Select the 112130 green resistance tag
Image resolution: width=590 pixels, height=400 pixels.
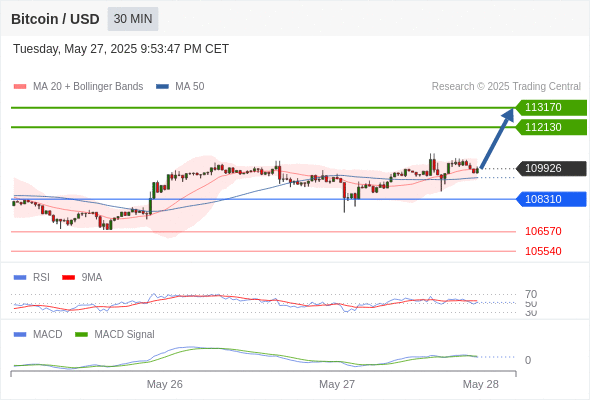coord(551,127)
